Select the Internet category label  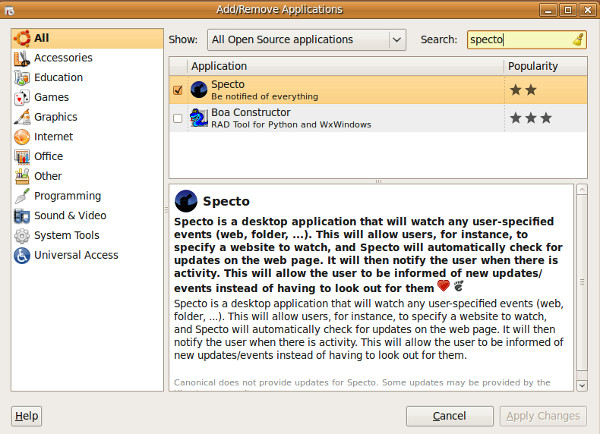point(54,137)
